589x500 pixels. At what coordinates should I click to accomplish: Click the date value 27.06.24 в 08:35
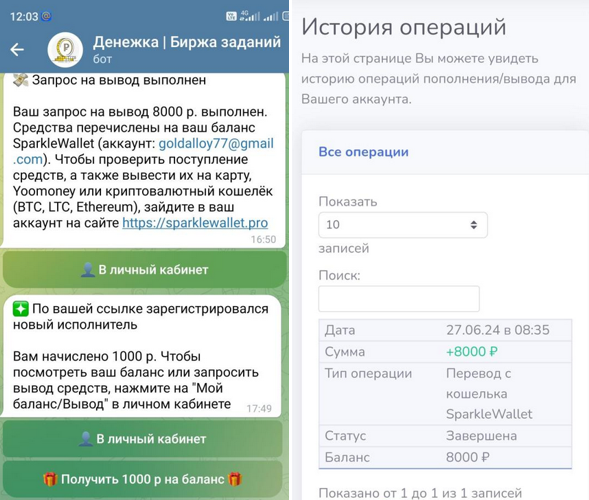[x=498, y=330]
